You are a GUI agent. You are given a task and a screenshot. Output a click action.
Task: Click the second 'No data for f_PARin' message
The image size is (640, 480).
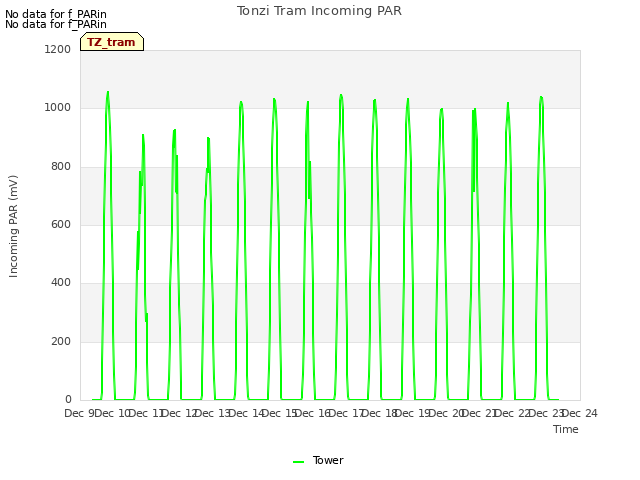[56, 24]
